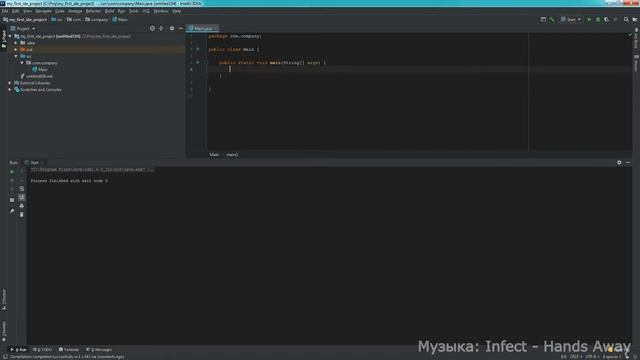Expand the .idea folder
This screenshot has height=360, width=640.
click(16, 43)
